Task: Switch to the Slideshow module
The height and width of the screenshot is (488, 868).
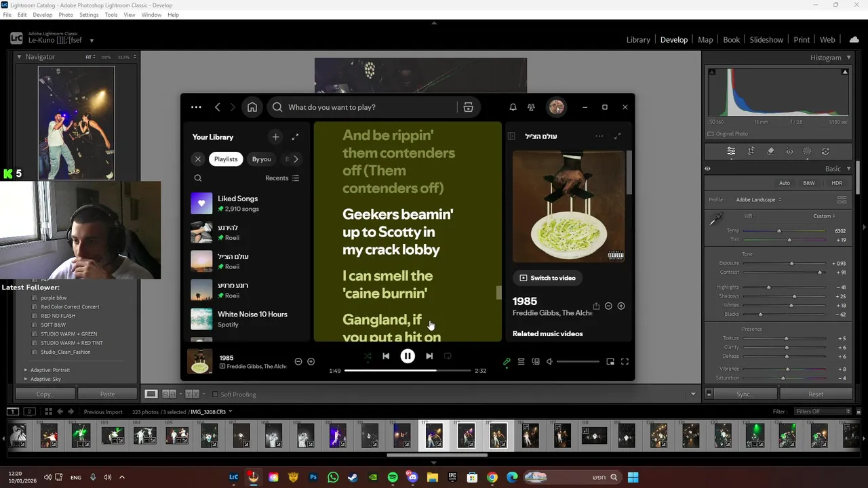Action: coord(766,40)
